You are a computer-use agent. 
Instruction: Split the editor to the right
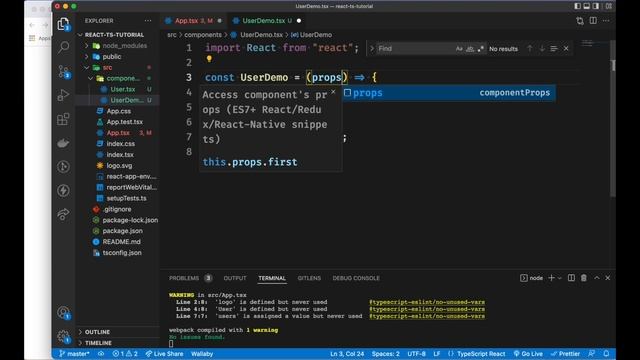(593, 21)
